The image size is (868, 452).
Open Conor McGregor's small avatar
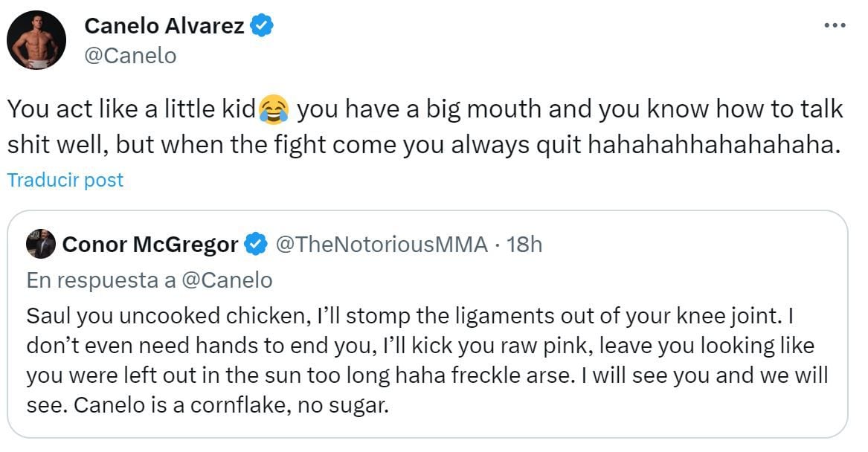pyautogui.click(x=40, y=244)
